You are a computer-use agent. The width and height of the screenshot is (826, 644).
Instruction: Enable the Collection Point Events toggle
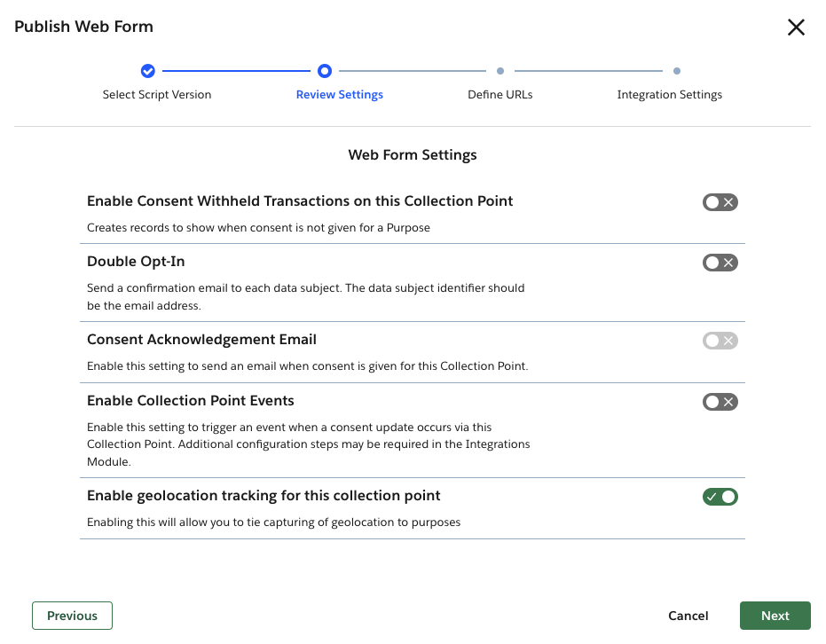[x=720, y=401]
